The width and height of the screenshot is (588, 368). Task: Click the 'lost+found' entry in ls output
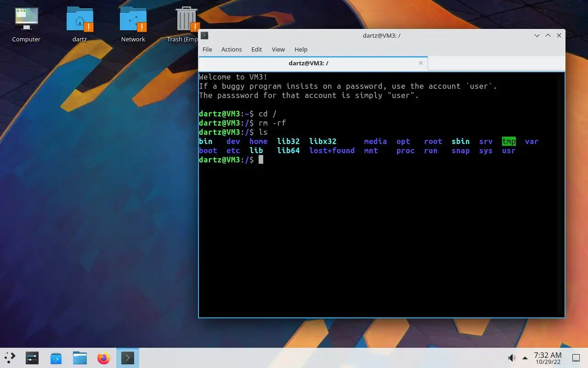point(332,151)
